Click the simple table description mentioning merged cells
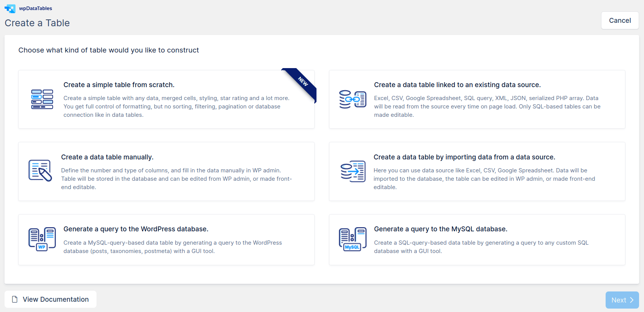 [x=177, y=107]
